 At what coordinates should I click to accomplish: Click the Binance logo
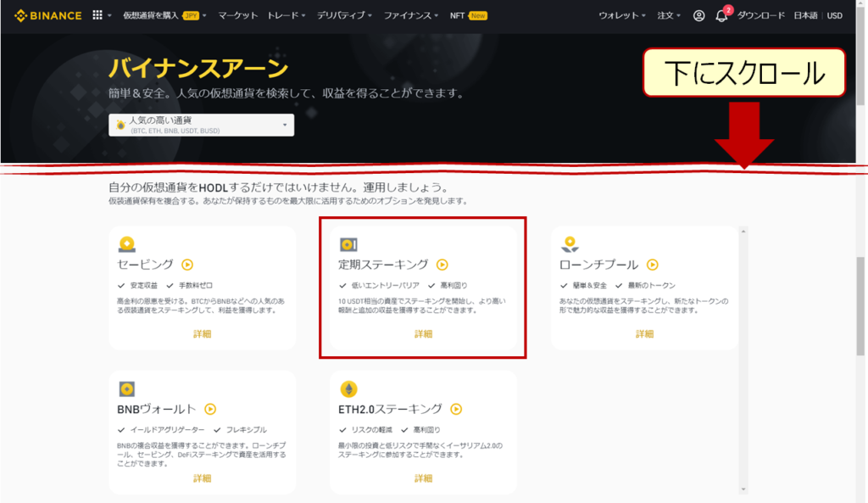[x=48, y=15]
